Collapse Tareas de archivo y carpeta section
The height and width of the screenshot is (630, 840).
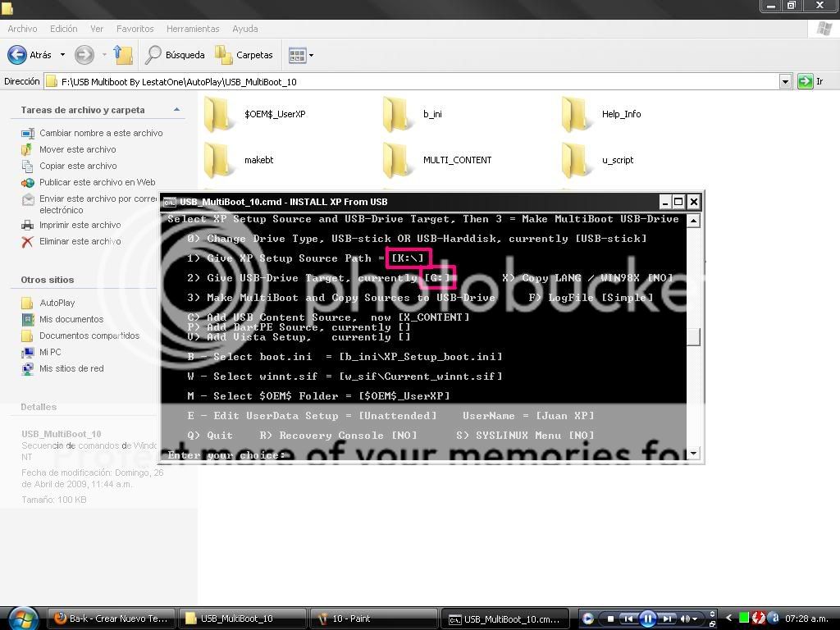pos(177,110)
